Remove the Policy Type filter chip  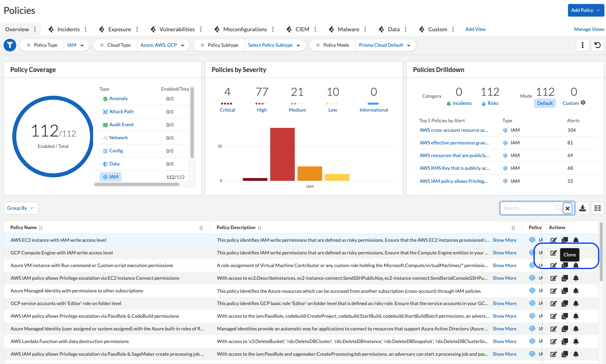(28, 45)
